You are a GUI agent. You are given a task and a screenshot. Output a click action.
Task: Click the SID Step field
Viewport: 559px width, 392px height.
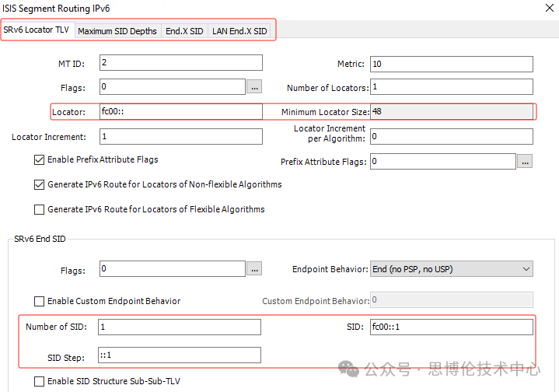179,355
